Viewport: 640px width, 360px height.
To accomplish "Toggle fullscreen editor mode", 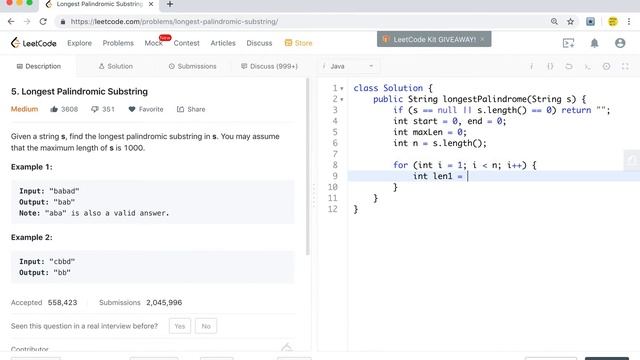I will (625, 66).
